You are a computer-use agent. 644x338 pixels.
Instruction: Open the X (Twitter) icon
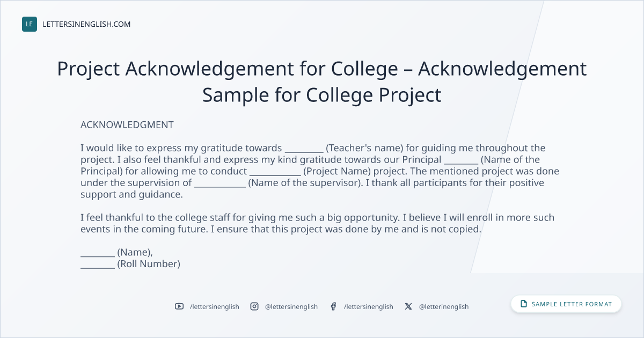pyautogui.click(x=408, y=306)
